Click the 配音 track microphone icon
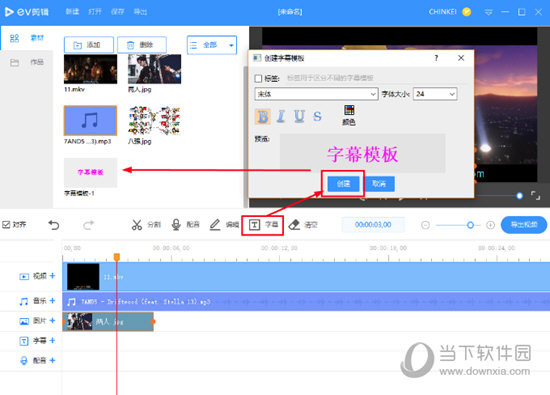The height and width of the screenshot is (395, 550). point(24,361)
